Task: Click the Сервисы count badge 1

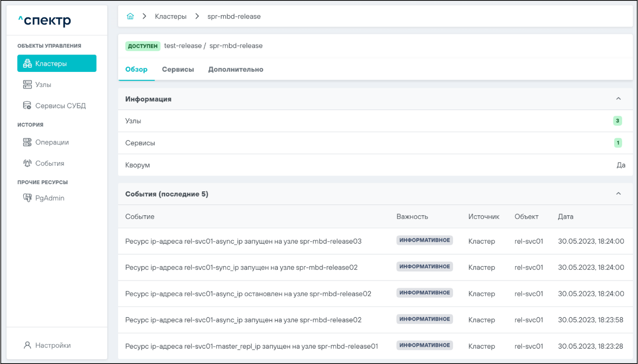Action: coord(617,143)
